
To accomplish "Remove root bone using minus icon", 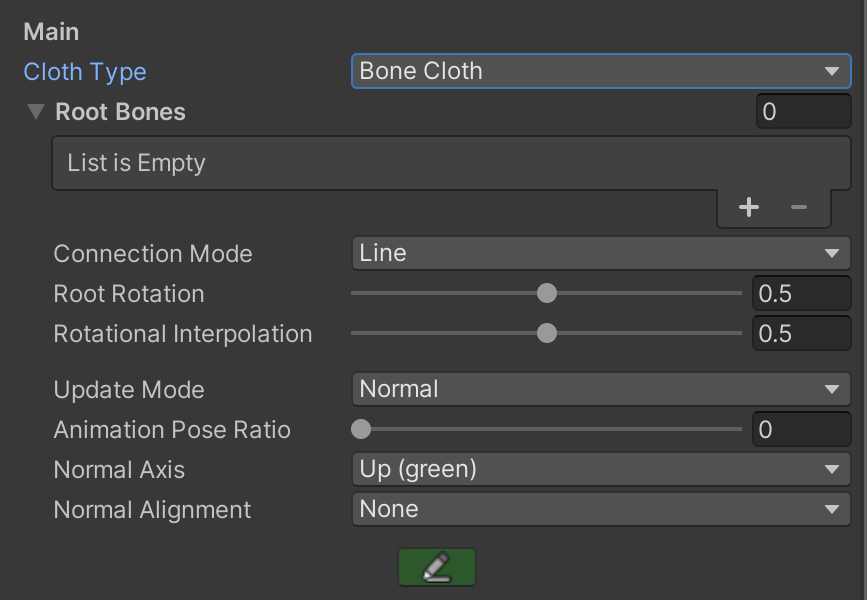I will pyautogui.click(x=798, y=207).
